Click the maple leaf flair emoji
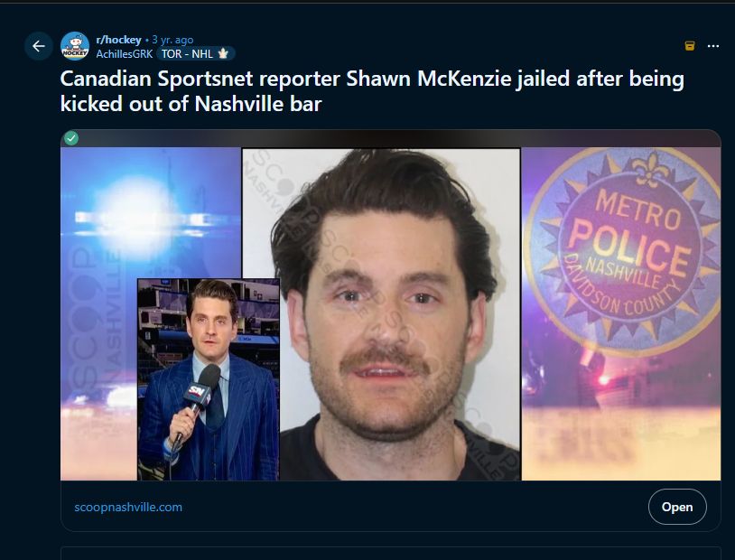Screen dimensions: 735x560 point(223,54)
